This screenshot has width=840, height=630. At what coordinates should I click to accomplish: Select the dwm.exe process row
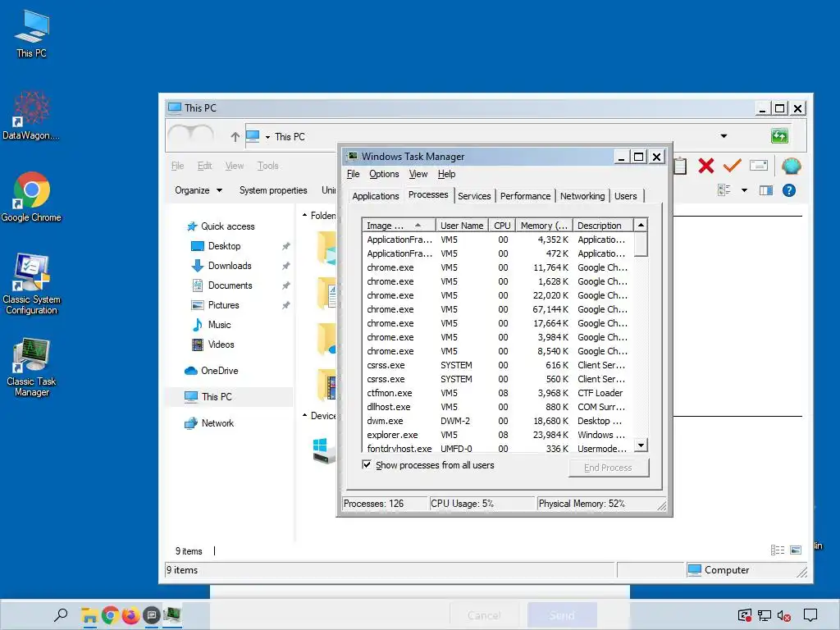tap(498, 421)
